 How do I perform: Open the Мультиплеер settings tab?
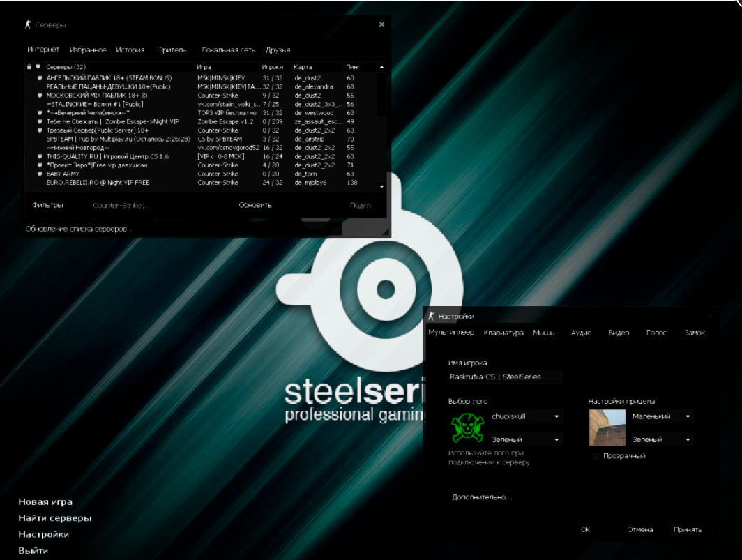[451, 333]
